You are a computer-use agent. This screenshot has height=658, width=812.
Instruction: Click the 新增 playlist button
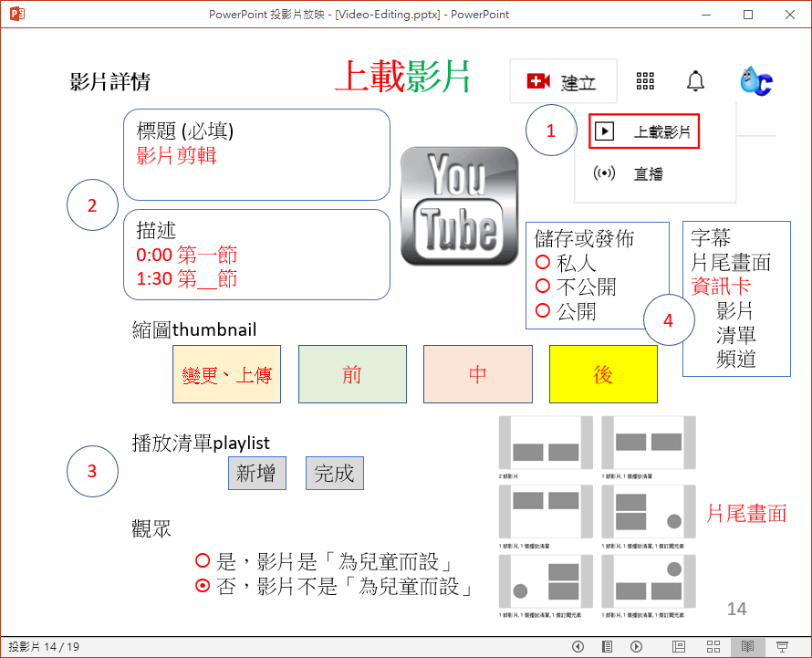click(x=256, y=473)
